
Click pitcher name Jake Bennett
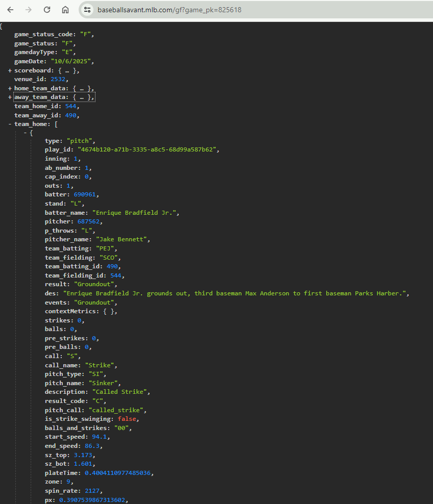(121, 239)
